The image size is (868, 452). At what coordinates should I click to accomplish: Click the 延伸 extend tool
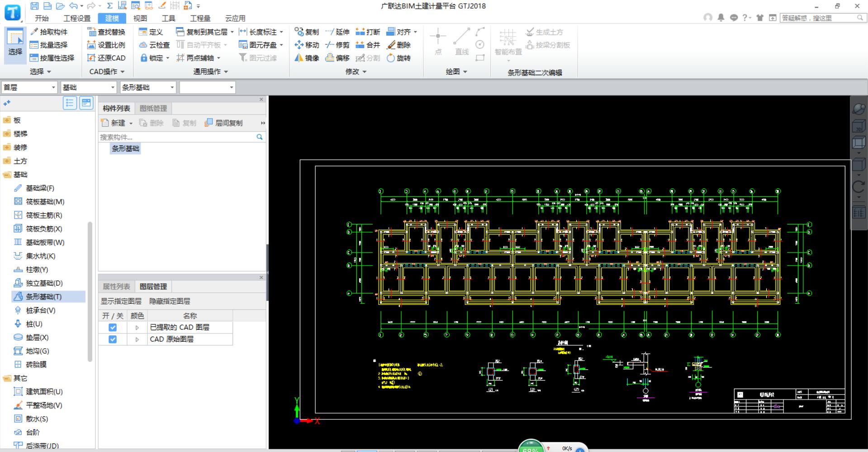337,32
